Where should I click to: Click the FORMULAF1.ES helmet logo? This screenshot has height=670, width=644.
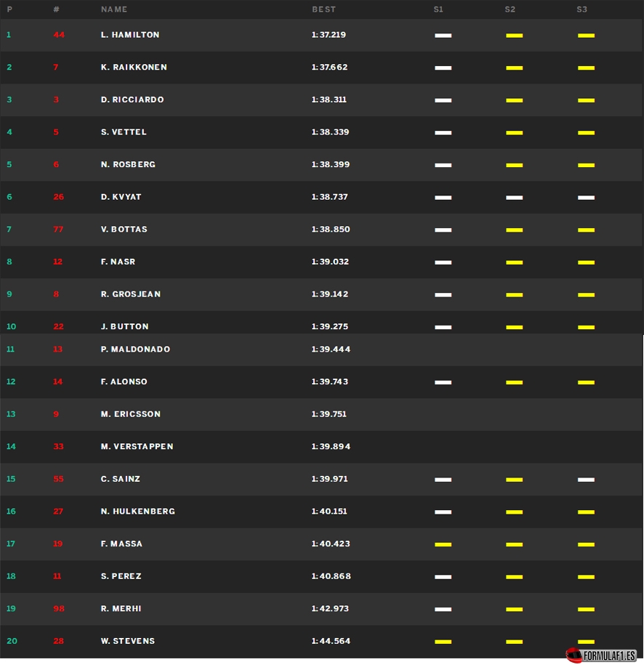pos(601,655)
